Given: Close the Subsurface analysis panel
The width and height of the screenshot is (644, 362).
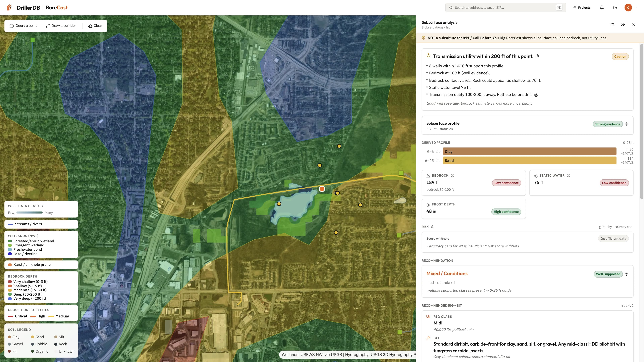Looking at the screenshot, I should [633, 24].
